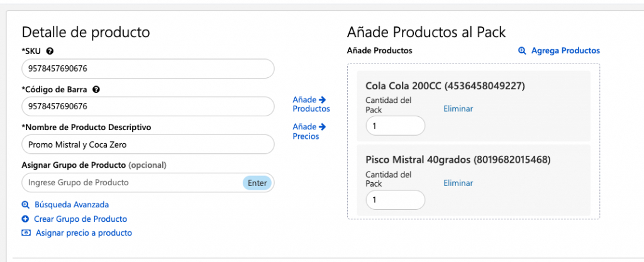Focus the Ingrese Grupo de Producto field
The image size is (644, 262).
point(132,183)
